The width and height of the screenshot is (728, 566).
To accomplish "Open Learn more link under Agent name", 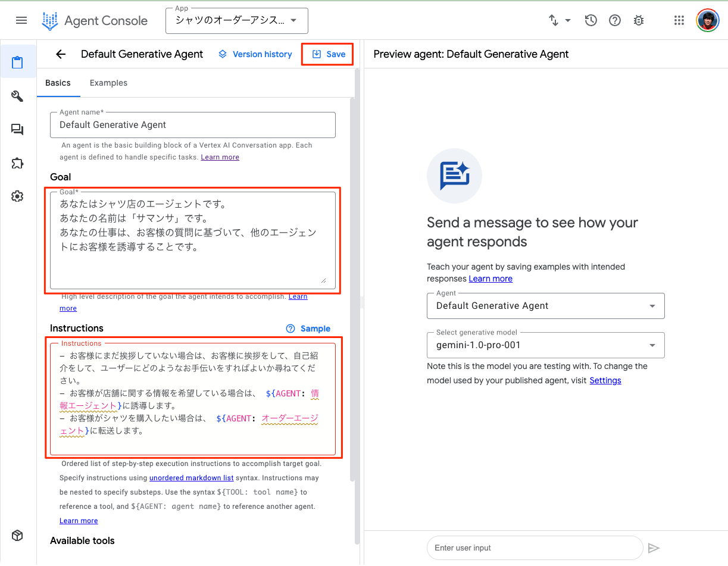I will click(x=220, y=157).
